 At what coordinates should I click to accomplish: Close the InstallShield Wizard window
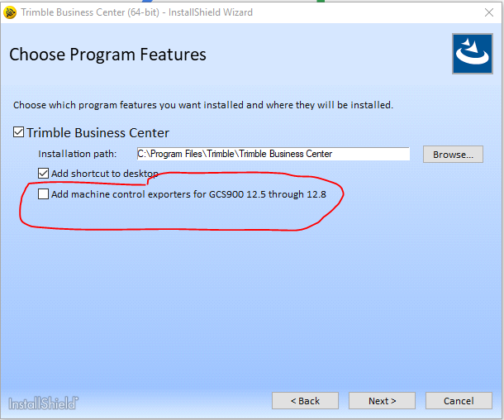click(x=489, y=12)
